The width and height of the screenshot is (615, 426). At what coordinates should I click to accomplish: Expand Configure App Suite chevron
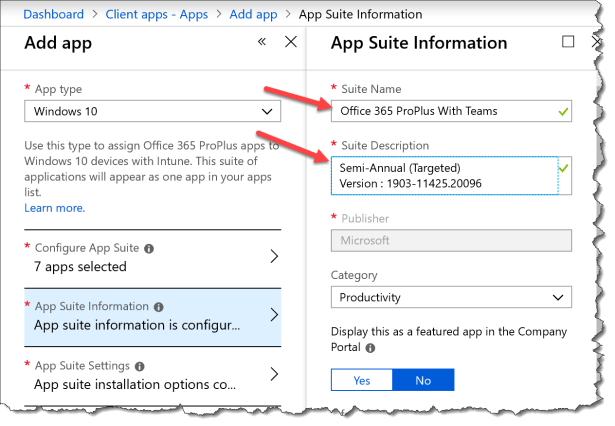point(275,257)
